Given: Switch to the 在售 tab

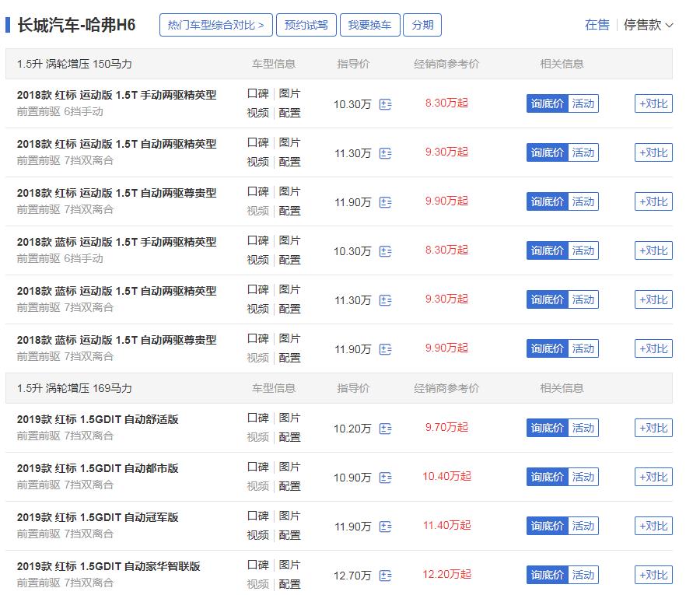Looking at the screenshot, I should [597, 26].
